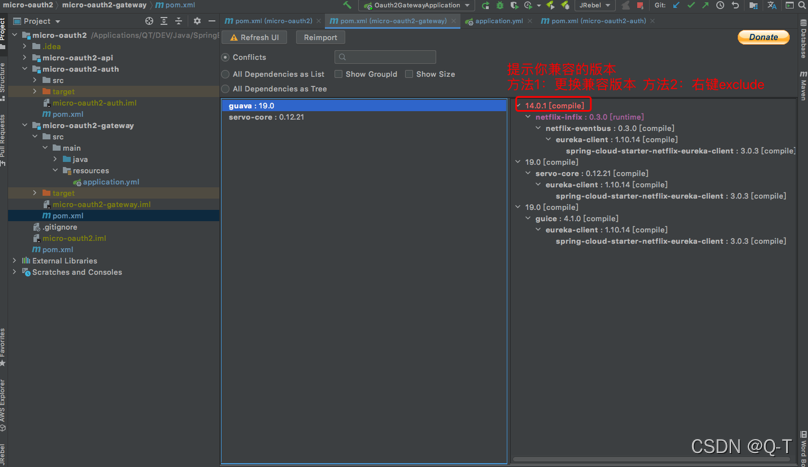Click the Profiler run icon
The height and width of the screenshot is (467, 808).
(x=528, y=5)
